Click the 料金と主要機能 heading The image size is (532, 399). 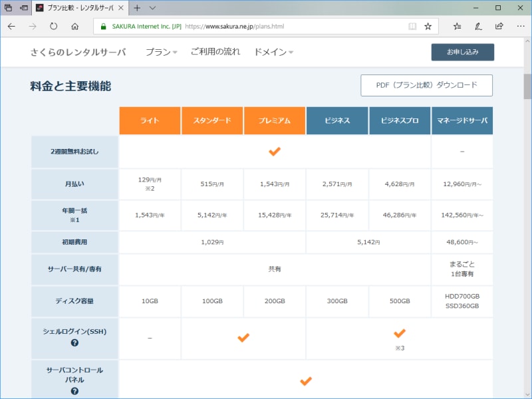tap(70, 86)
